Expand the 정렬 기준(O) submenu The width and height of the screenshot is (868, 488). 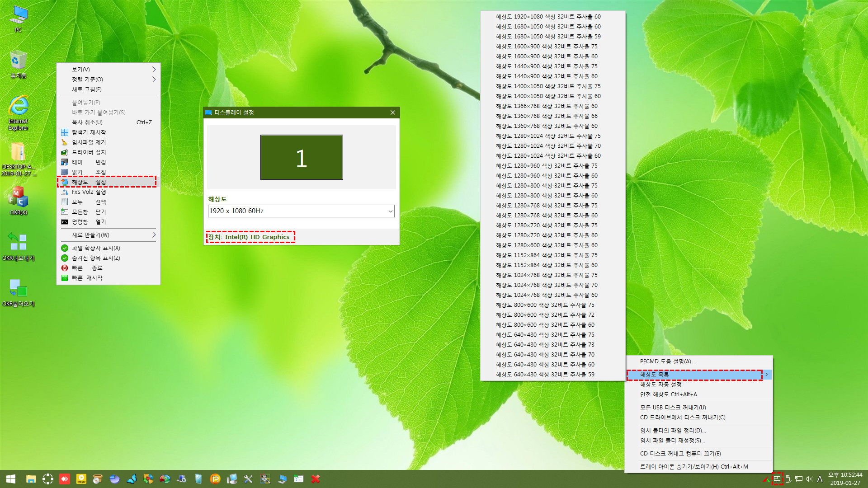[x=108, y=80]
